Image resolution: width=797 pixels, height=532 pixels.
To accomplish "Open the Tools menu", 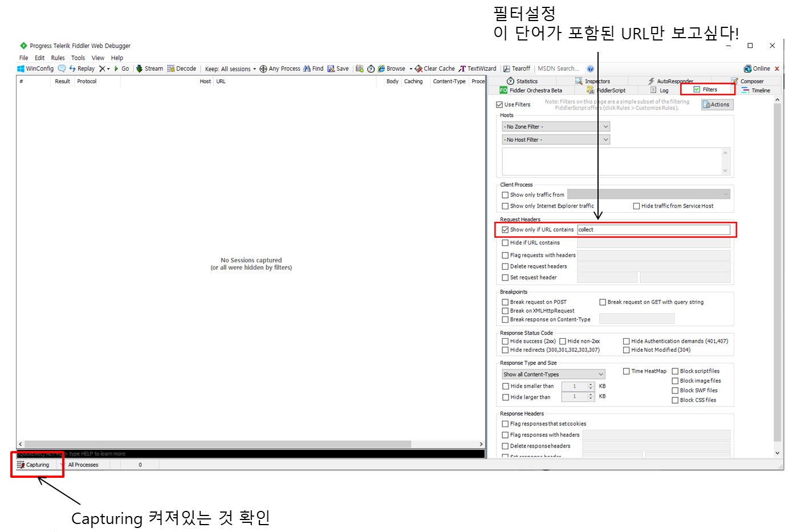I will click(x=78, y=58).
